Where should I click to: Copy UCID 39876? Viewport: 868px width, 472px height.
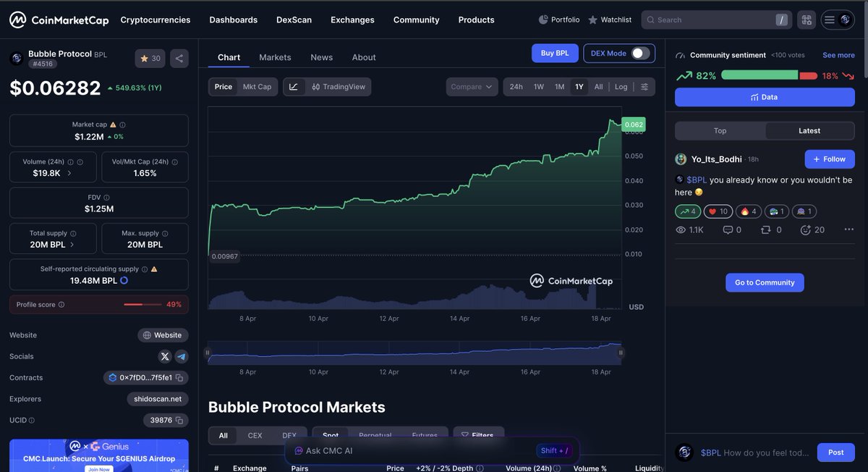click(179, 420)
